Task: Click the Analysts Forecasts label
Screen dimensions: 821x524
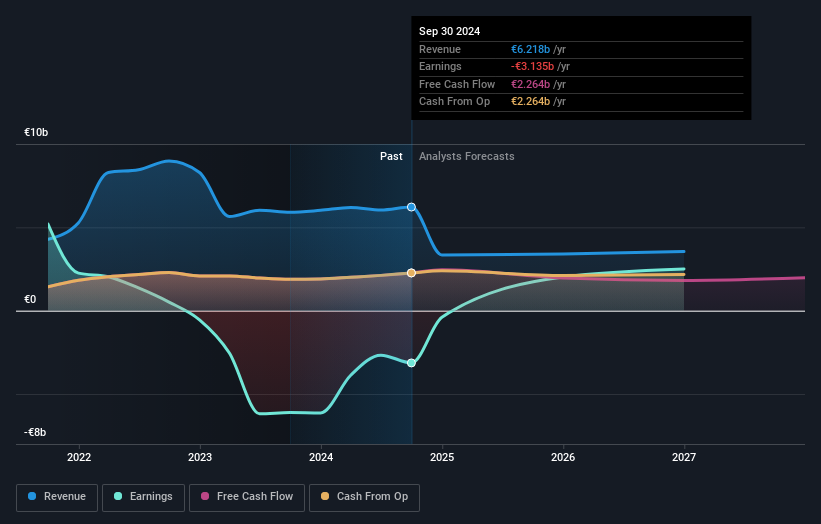Action: [x=467, y=157]
